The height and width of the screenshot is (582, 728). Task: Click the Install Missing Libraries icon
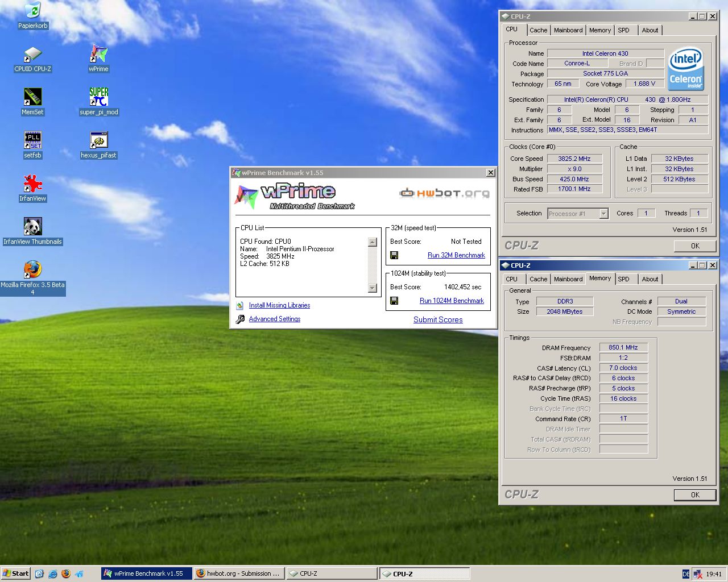coord(240,305)
